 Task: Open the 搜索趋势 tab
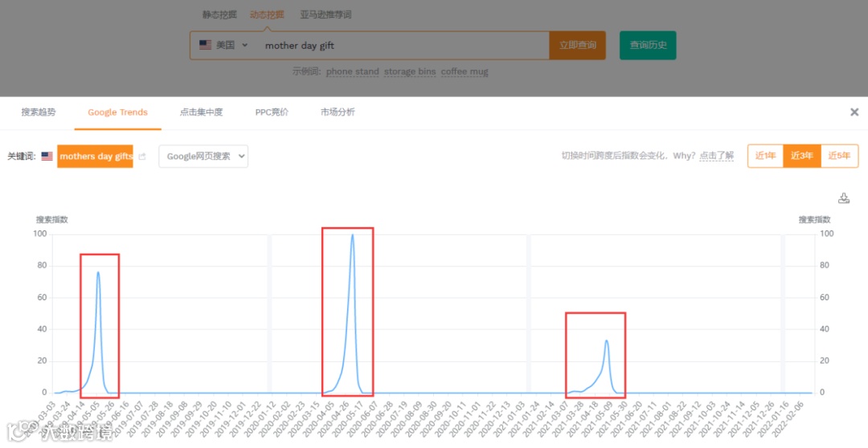click(39, 112)
